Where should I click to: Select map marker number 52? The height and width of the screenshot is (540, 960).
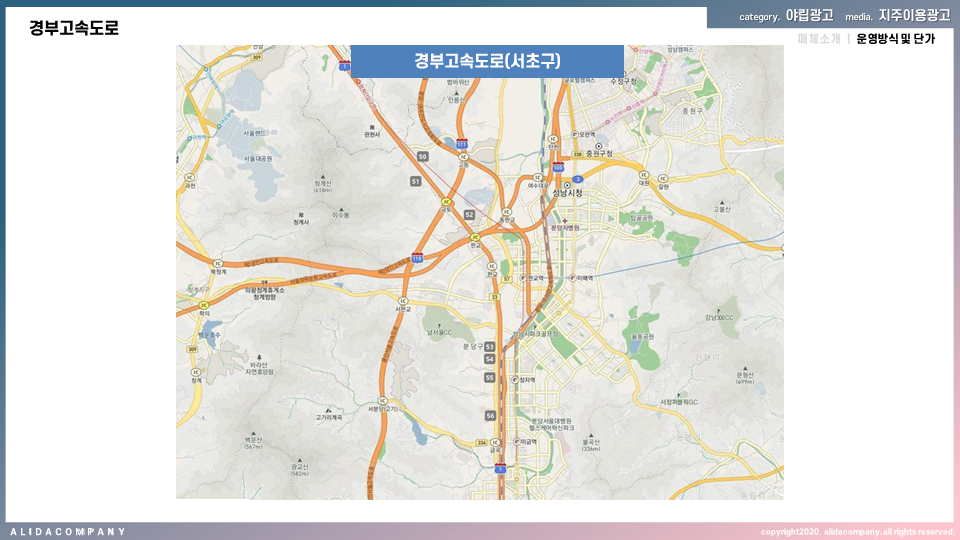pos(469,214)
